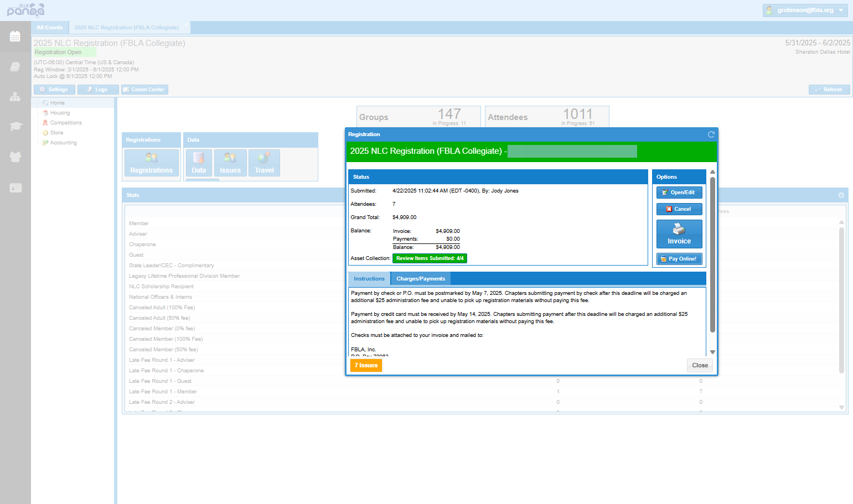Click the Registration dialog scrollbar thumb
The height and width of the screenshot is (504, 853).
tap(712, 254)
